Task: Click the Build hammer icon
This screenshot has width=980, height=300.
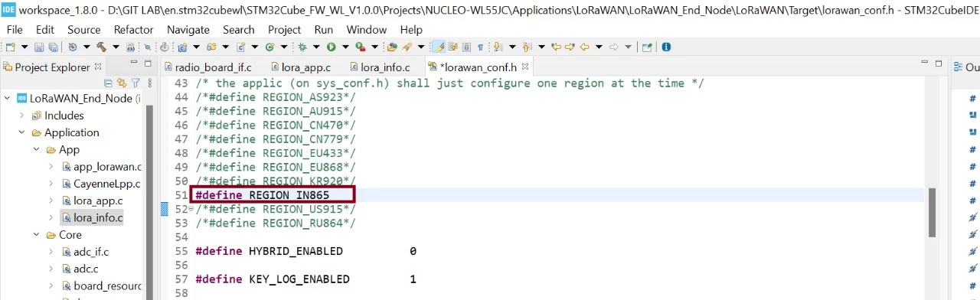Action: tap(101, 47)
